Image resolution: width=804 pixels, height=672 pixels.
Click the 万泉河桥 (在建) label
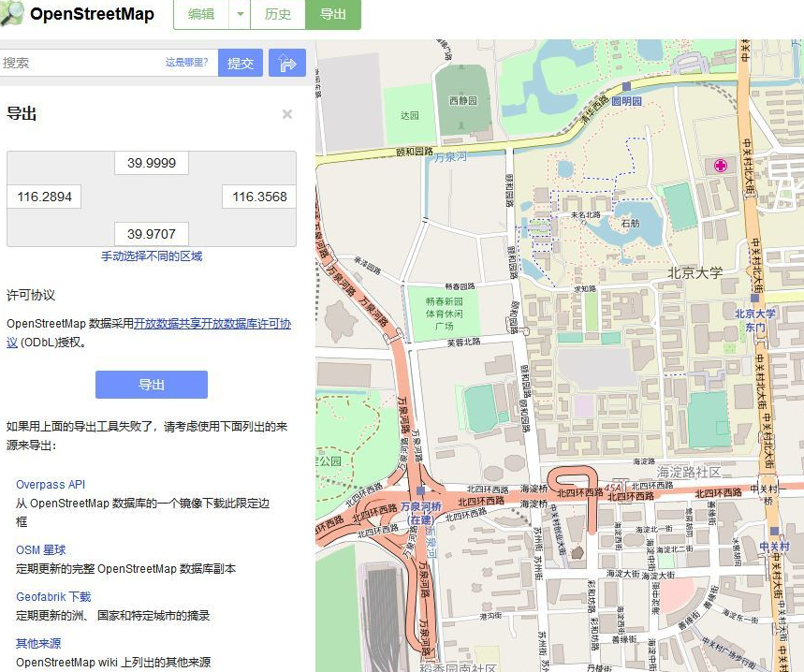click(420, 513)
